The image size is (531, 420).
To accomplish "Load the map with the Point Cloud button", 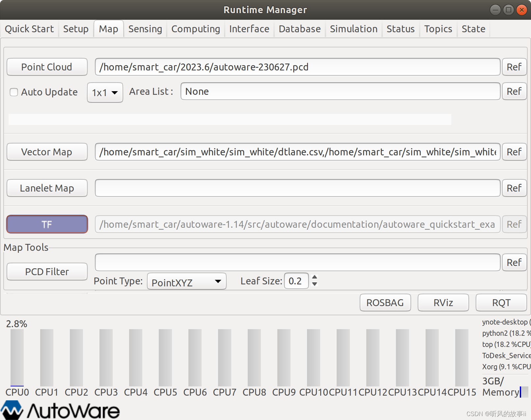I will point(47,67).
